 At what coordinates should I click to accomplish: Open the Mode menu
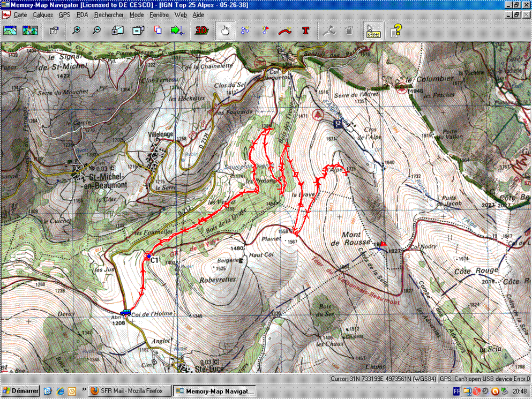point(137,15)
